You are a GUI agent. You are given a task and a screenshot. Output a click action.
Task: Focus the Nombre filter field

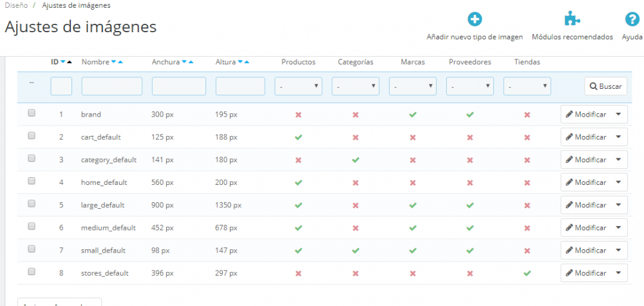[111, 86]
